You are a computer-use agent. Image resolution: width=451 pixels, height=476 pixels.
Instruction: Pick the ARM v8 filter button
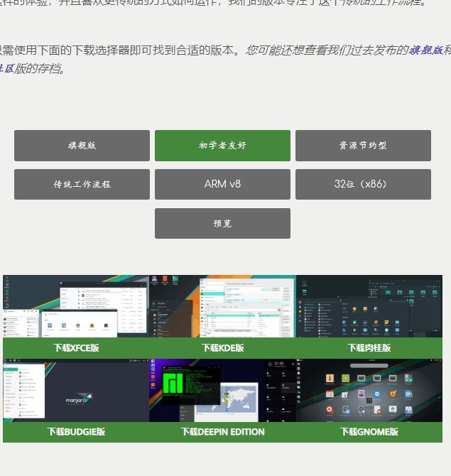click(x=222, y=184)
